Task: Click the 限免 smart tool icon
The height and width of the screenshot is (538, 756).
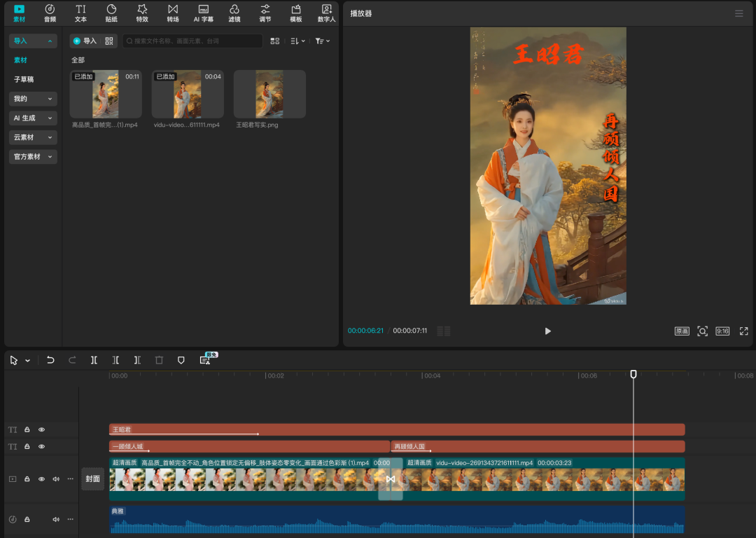Action: tap(206, 359)
